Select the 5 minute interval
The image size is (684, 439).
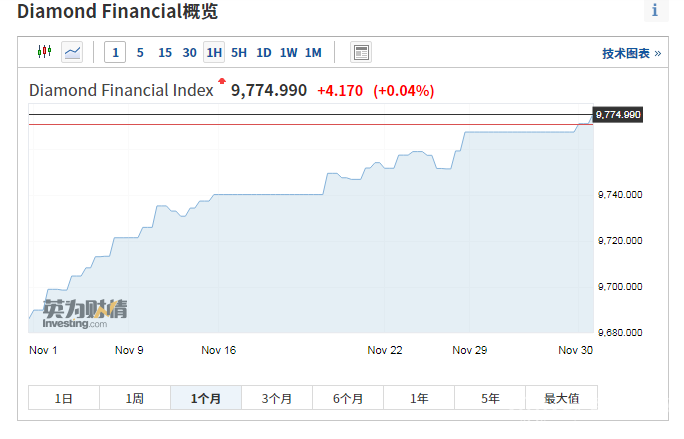tap(140, 52)
